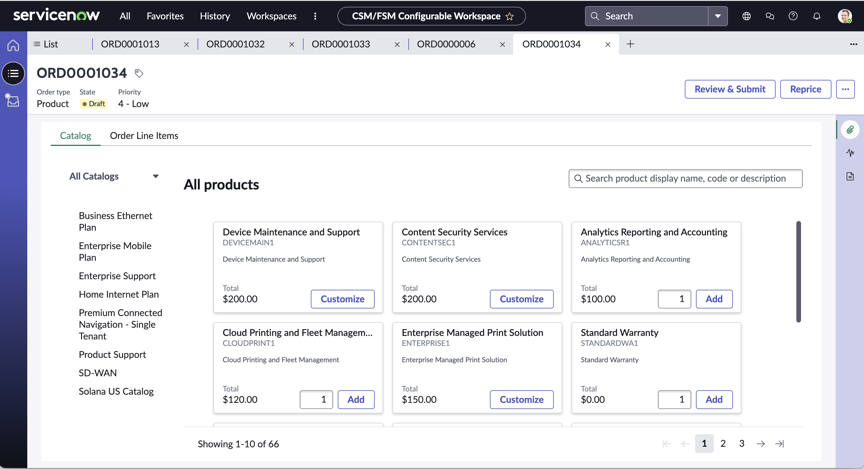Close the ORD0001034 tab
This screenshot has height=469, width=864.
coord(607,45)
